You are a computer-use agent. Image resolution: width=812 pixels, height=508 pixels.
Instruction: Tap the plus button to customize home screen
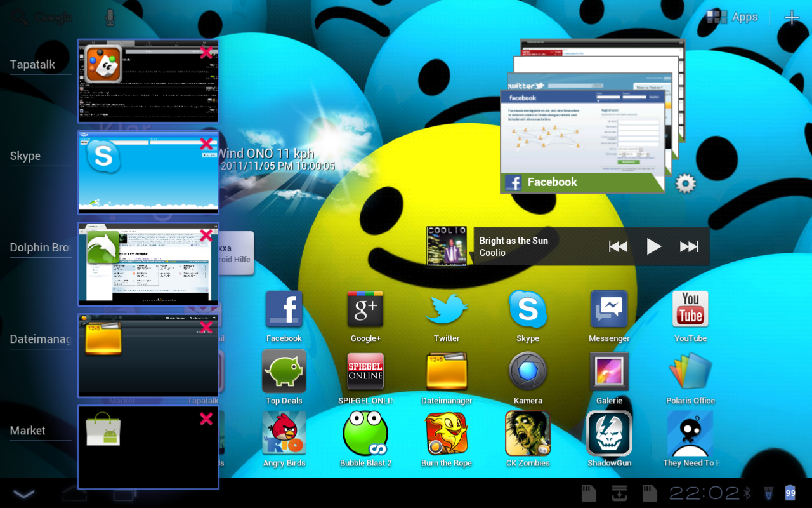click(792, 17)
